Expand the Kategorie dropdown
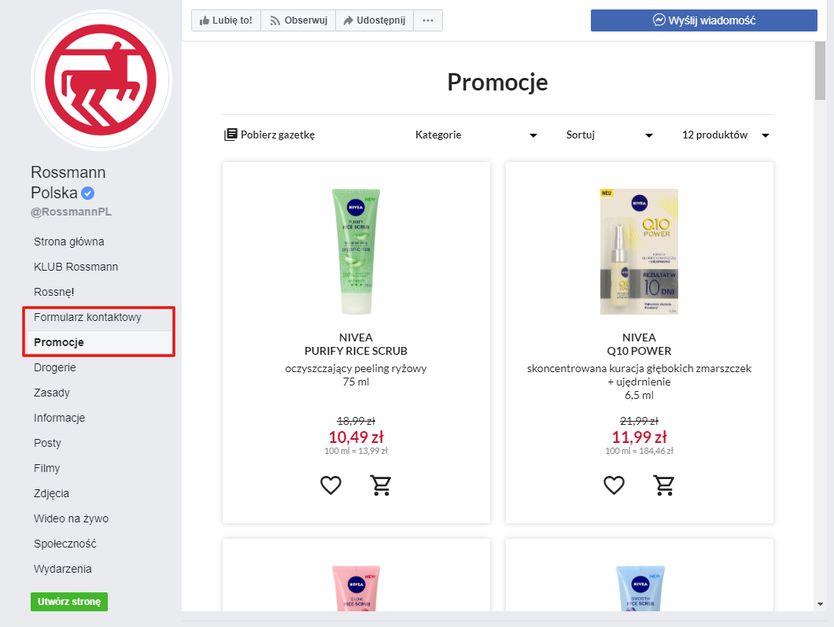The height and width of the screenshot is (627, 834). pos(476,135)
